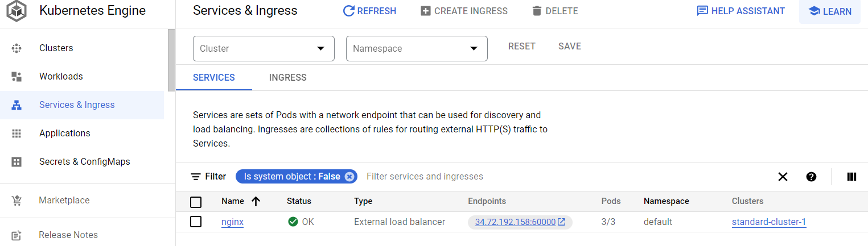Open the Help Assistant
This screenshot has height=246, width=868.
click(x=741, y=11)
